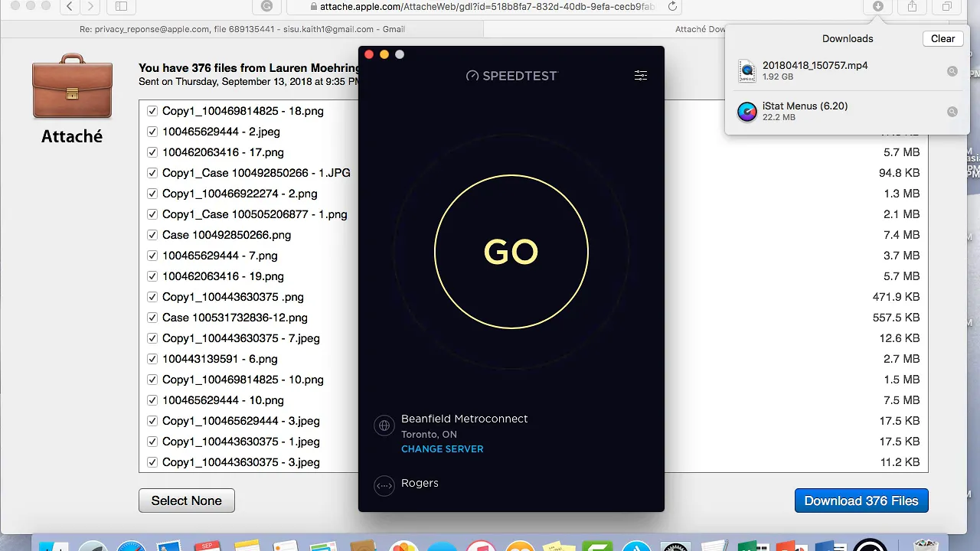Viewport: 980px width, 551px height.
Task: Click the connection icon next to Rogers
Action: (384, 485)
